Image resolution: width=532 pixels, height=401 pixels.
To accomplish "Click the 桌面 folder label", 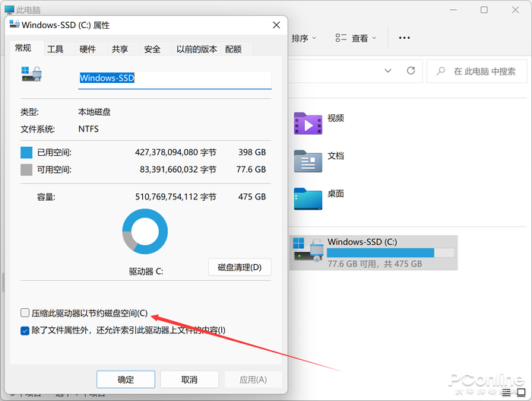I will coord(336,193).
